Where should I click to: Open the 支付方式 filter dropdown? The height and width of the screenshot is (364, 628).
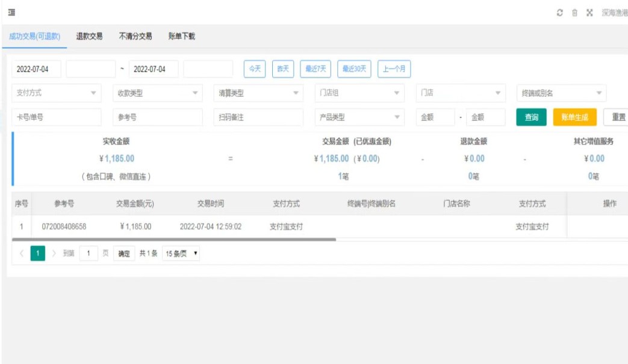click(57, 93)
